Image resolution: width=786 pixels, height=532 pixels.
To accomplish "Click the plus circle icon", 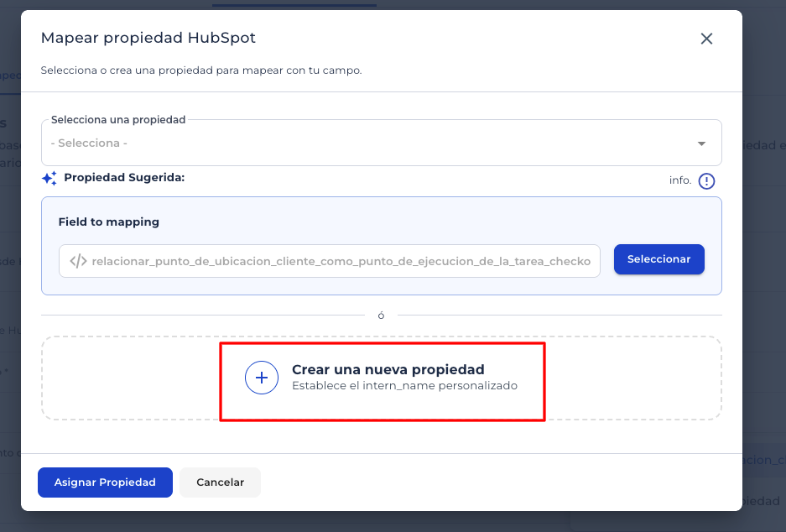I will (261, 378).
